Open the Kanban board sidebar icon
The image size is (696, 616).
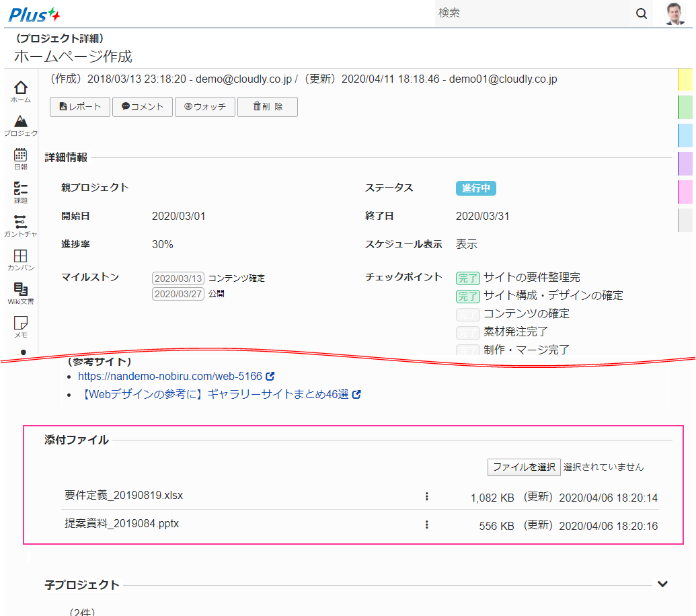pos(21,259)
